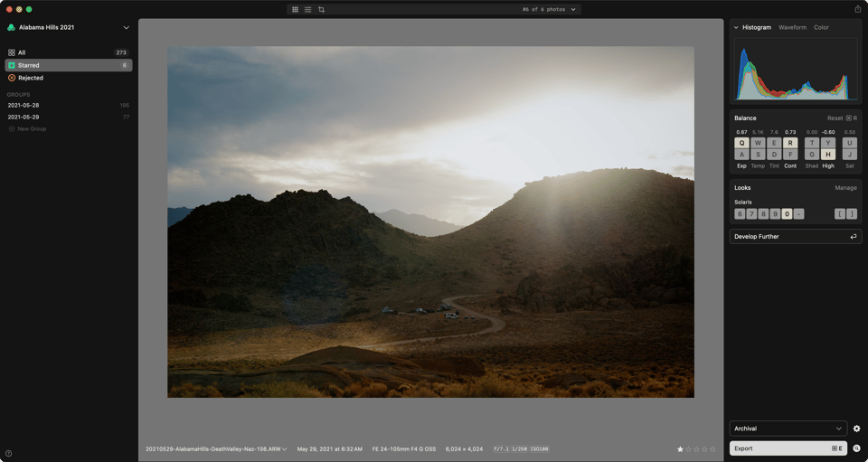Screen dimensions: 868x462
Task: Select the Starred filter
Action: click(69, 65)
